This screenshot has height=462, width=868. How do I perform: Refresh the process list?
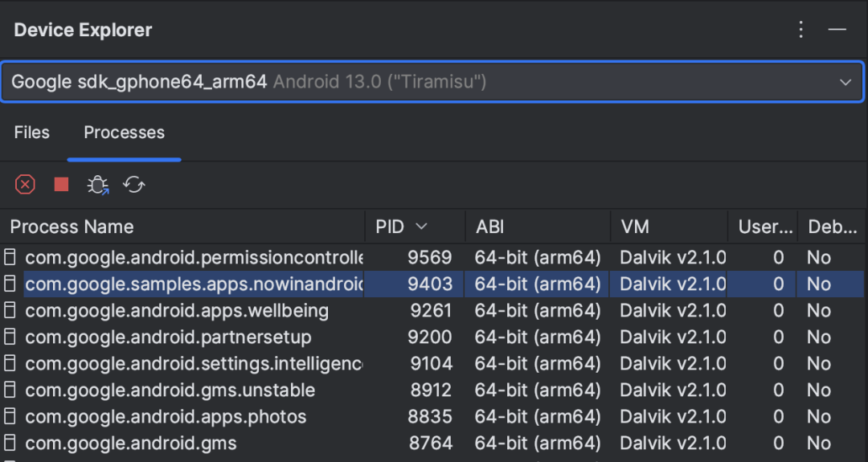point(134,184)
